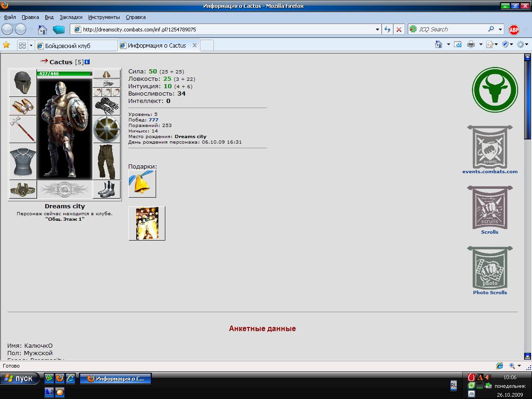
Task: Click the bookmarks star icon
Action: pos(6,45)
